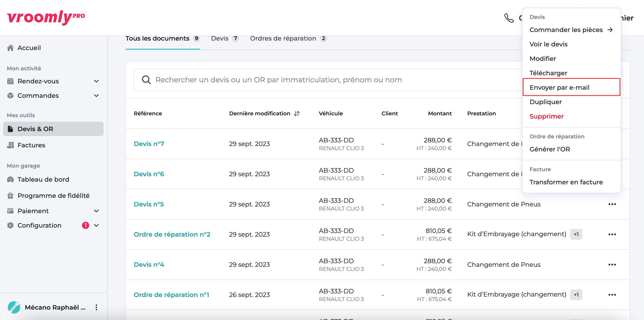
Task: Open actions menu for Devis n°5
Action: [612, 204]
